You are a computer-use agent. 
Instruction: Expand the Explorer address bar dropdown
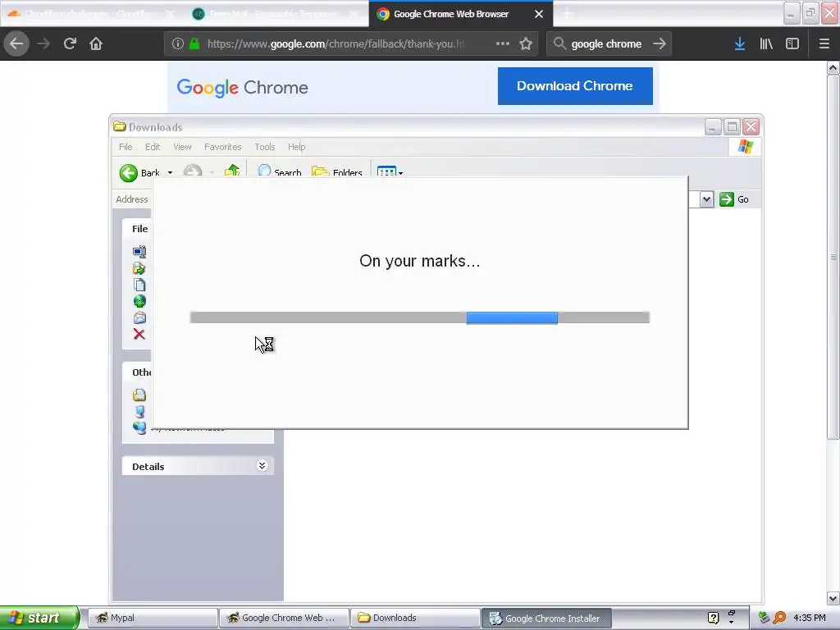[706, 199]
